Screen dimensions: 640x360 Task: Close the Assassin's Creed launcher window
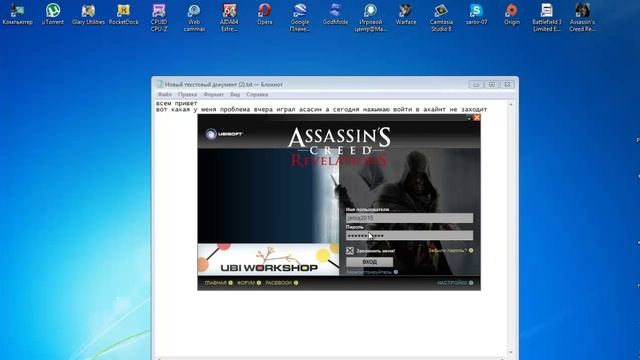point(476,118)
